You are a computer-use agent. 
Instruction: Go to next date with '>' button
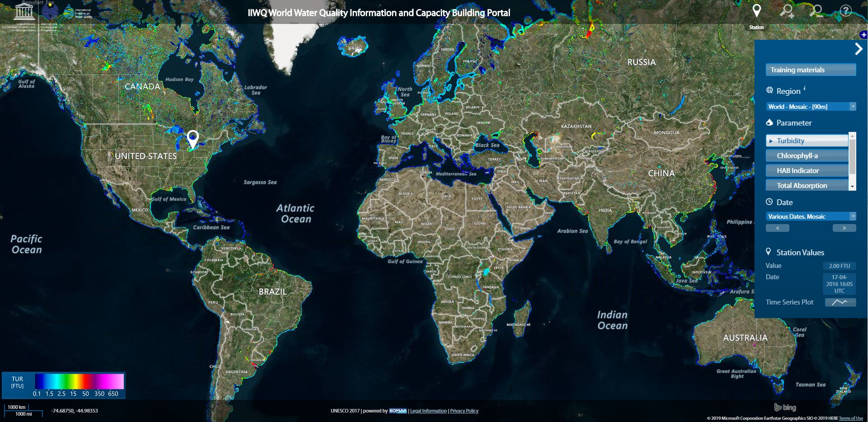pos(844,228)
